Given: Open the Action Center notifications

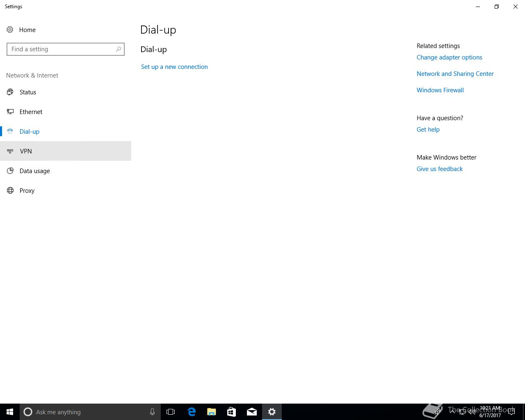Looking at the screenshot, I should point(511,412).
